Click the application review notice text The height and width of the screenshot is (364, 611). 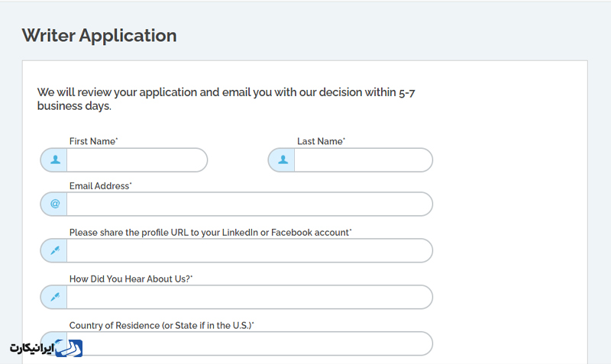(x=226, y=99)
